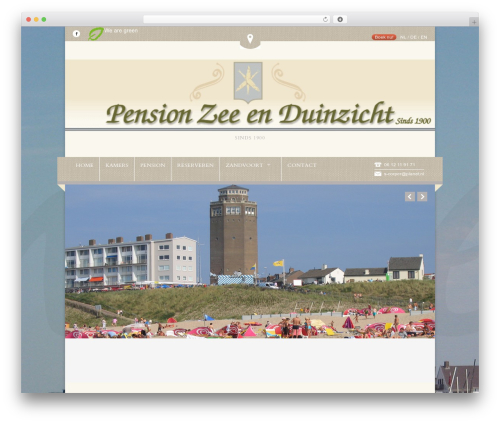
Task: Switch language to EN
Action: [x=424, y=37]
